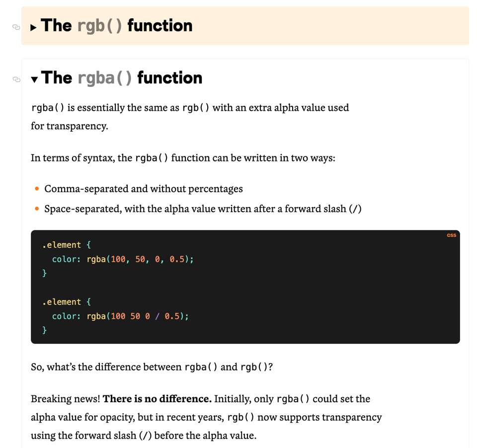477x448 pixels.
Task: Click the second .element selector in the code
Action: pyautogui.click(x=62, y=302)
